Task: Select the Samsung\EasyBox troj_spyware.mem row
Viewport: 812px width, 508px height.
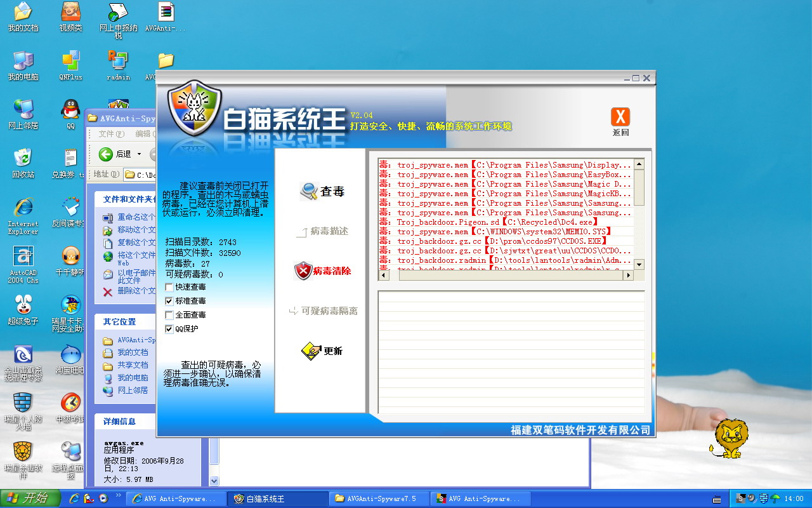Action: [506, 175]
